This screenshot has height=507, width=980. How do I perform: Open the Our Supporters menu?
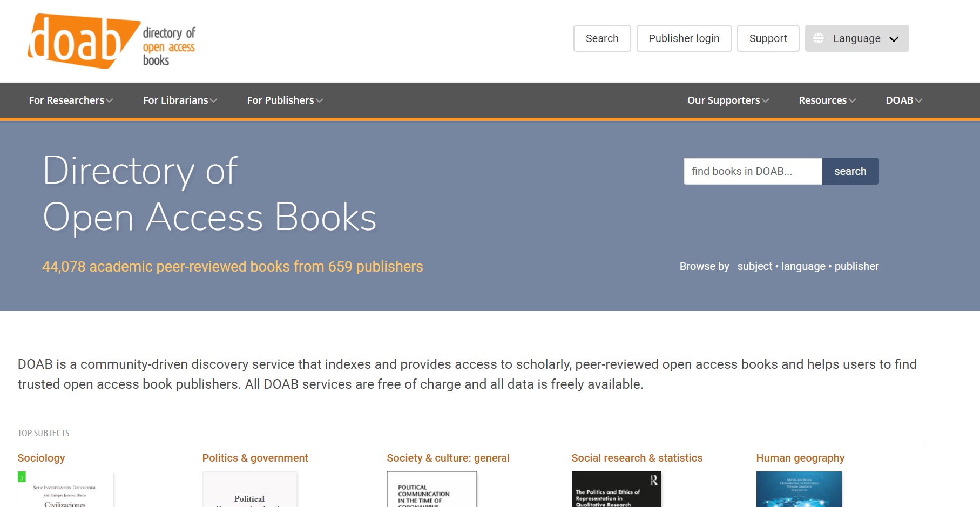click(728, 100)
